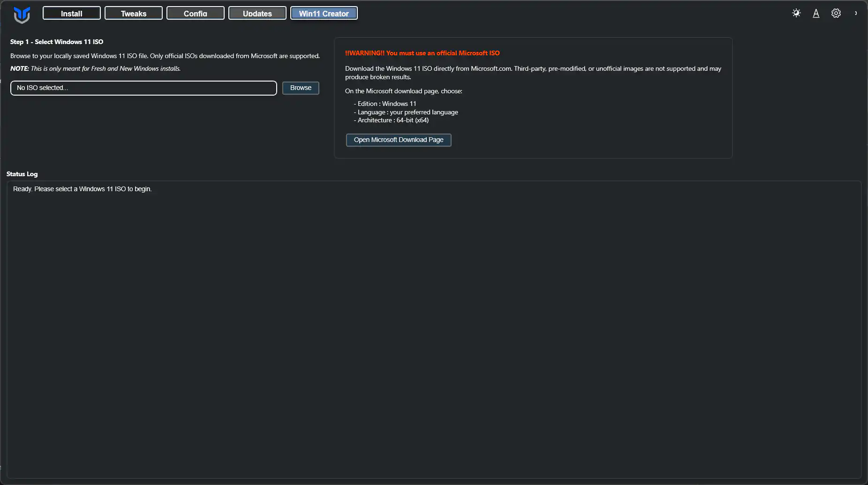
Task: Click the No ISO selected path field
Action: coord(143,88)
